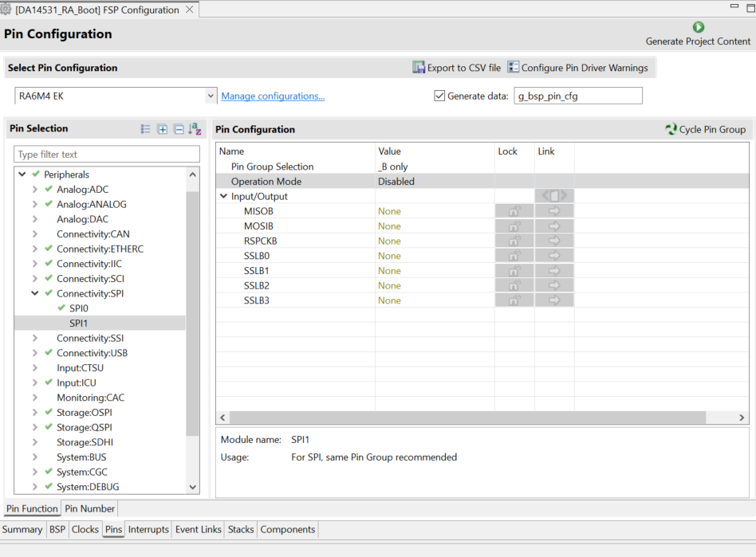
Task: Select SPI1 in the tree
Action: click(x=78, y=324)
